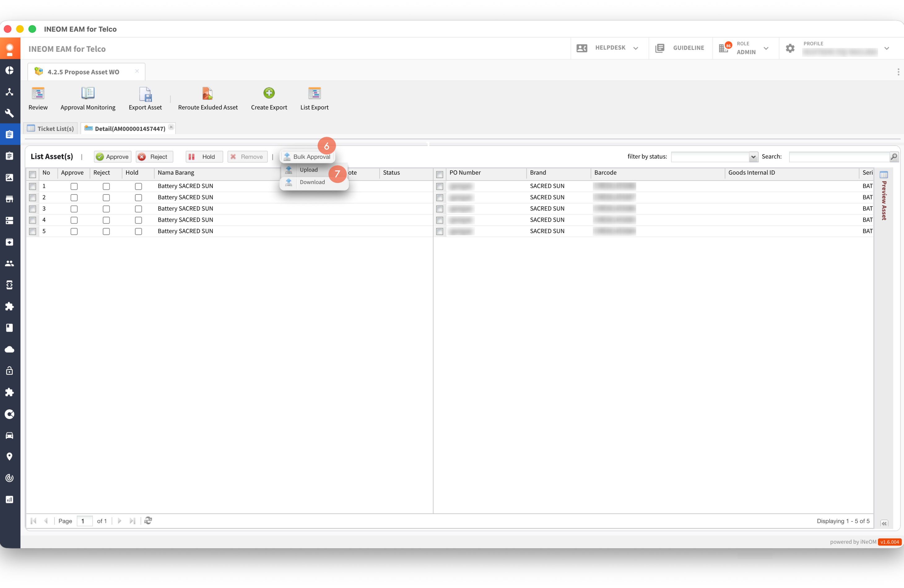
Task: Click the Approve button
Action: (x=112, y=157)
